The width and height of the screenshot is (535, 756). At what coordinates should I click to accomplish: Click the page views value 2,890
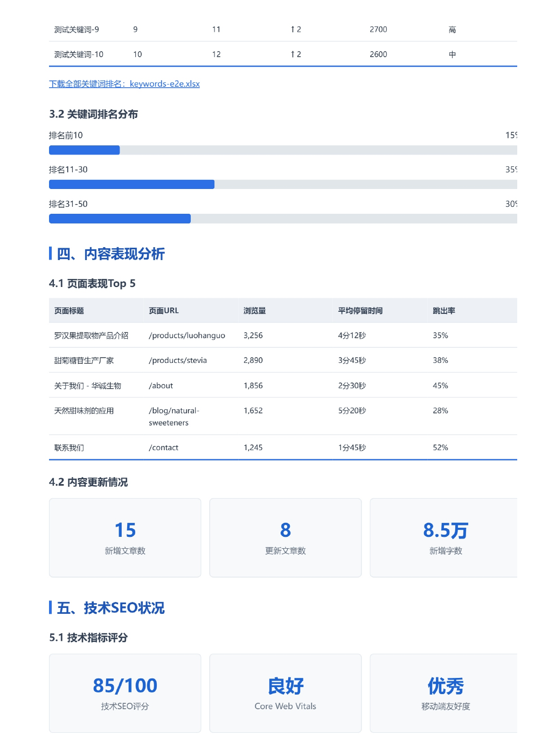pos(253,360)
